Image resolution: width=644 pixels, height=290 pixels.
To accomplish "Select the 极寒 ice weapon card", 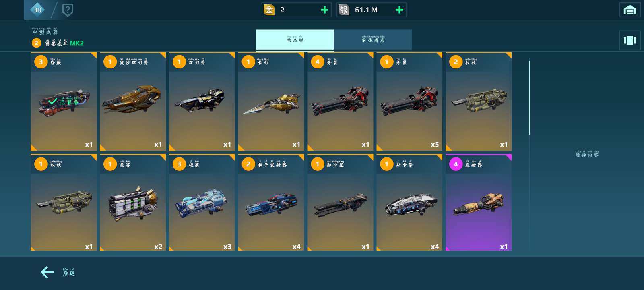I will pos(202,203).
